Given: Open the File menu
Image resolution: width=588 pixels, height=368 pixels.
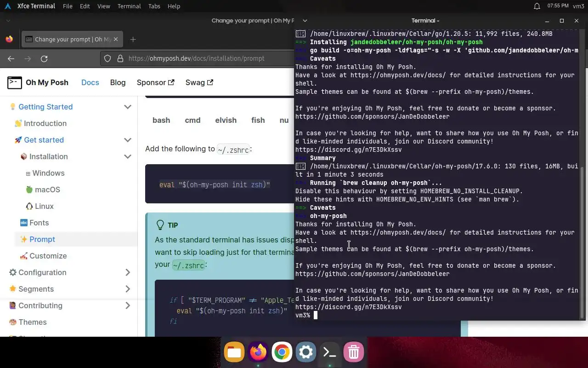Looking at the screenshot, I should click(68, 6).
